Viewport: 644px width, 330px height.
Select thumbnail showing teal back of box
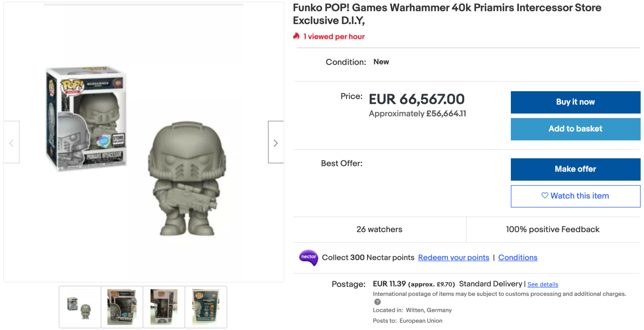[206, 307]
